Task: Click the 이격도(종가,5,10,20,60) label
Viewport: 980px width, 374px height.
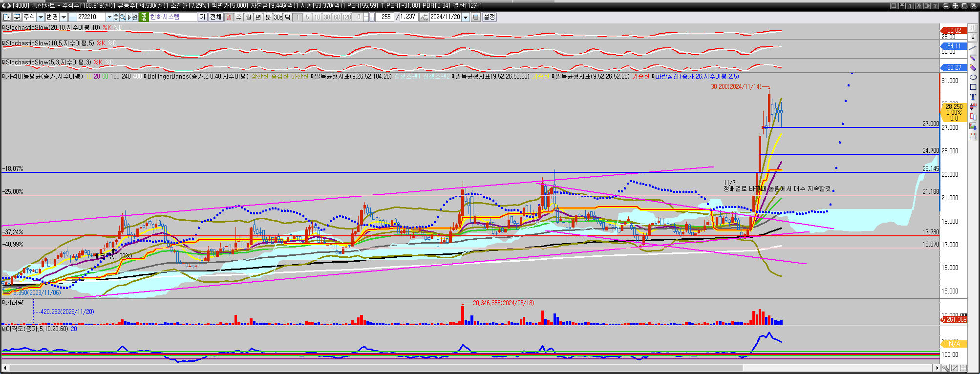Action: click(x=37, y=329)
